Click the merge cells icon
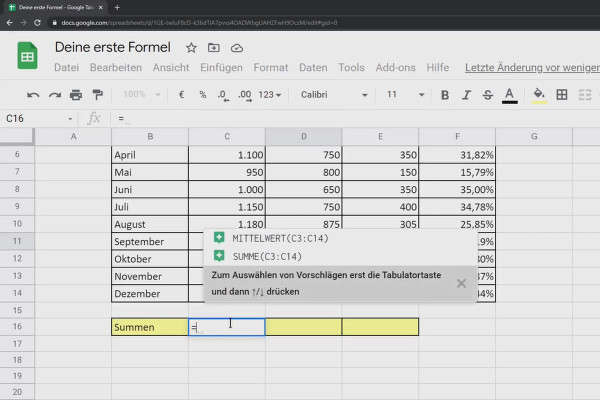This screenshot has width=600, height=400. [585, 95]
